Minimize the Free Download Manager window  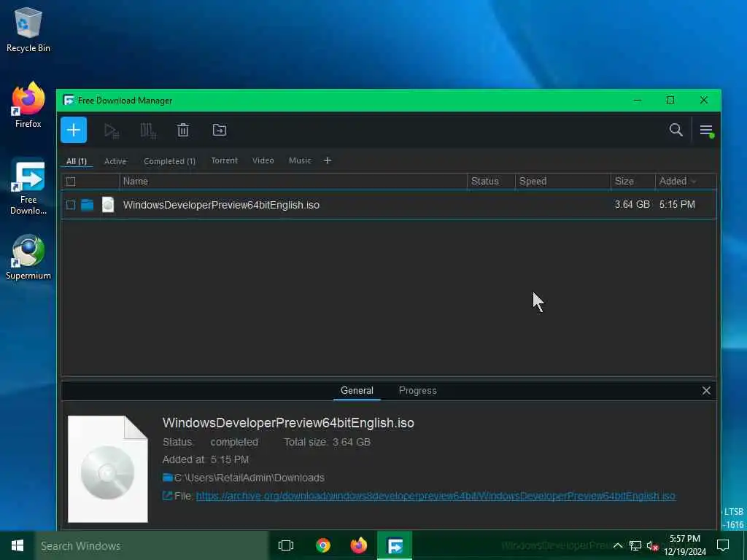click(638, 100)
